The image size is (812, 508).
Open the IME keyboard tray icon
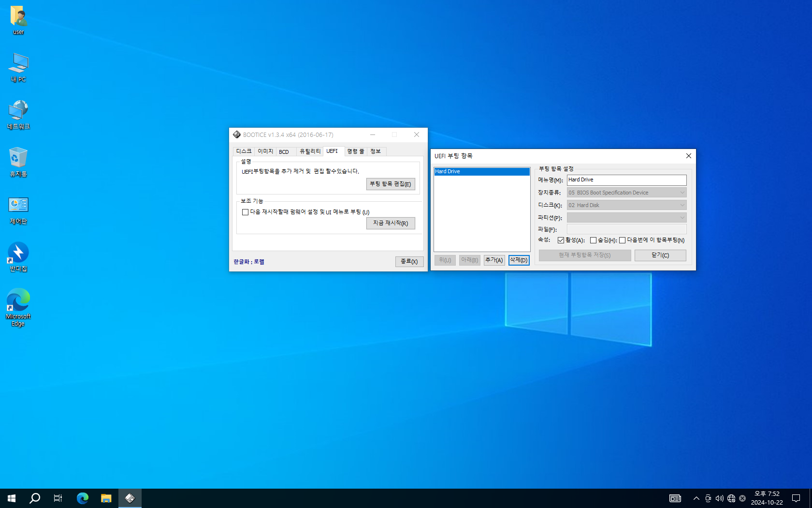pyautogui.click(x=675, y=498)
